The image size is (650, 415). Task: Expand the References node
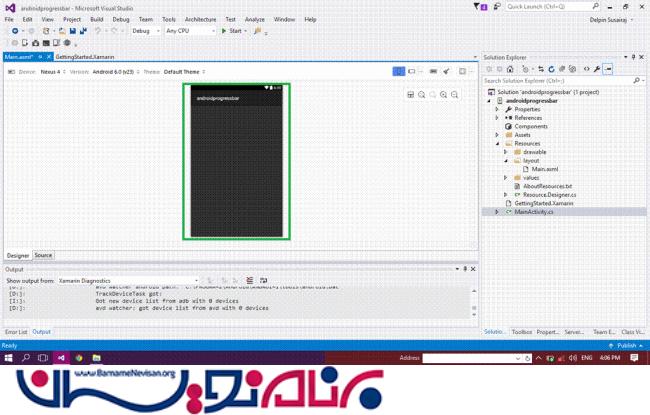click(x=497, y=118)
